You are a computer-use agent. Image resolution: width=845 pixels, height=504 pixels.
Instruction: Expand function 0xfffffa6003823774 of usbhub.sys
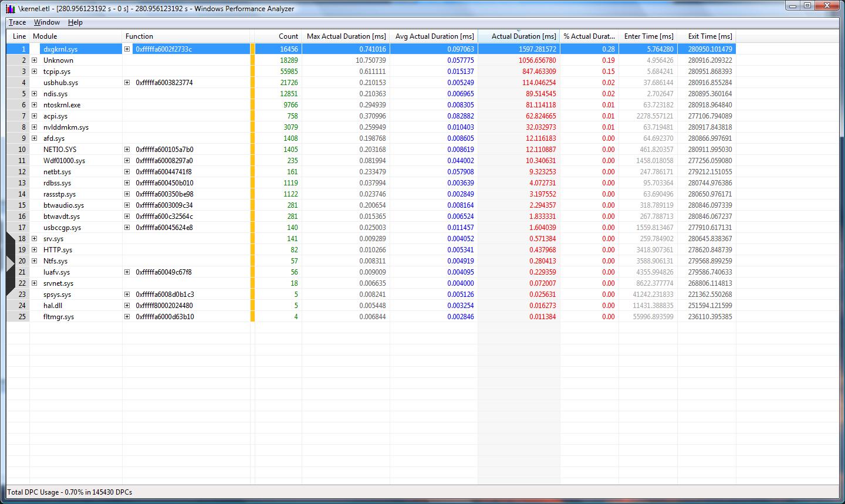click(x=127, y=83)
